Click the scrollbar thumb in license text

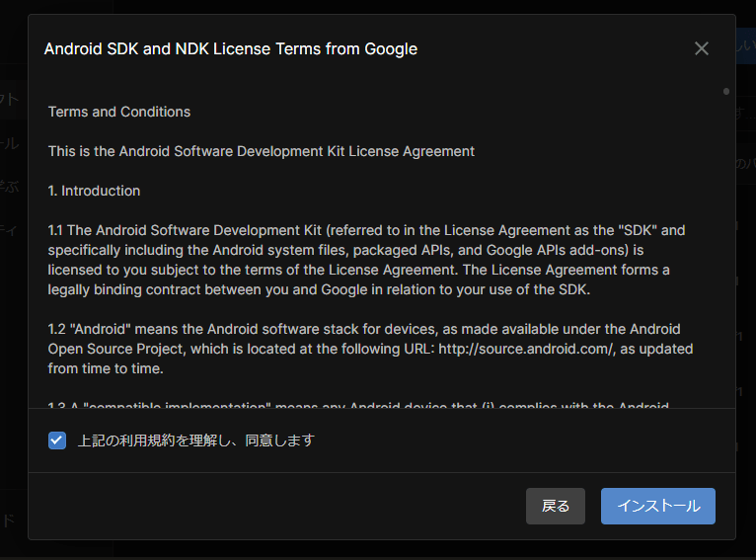726,91
